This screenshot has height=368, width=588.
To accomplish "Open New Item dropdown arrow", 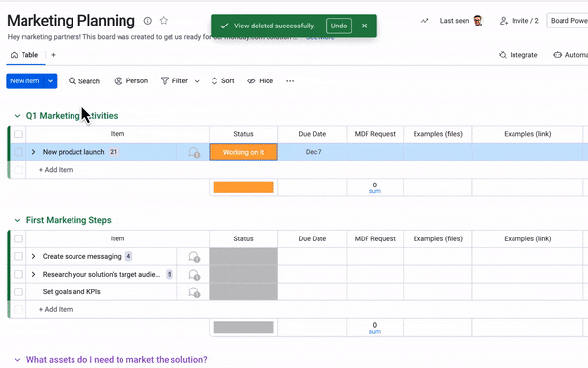I will point(51,81).
